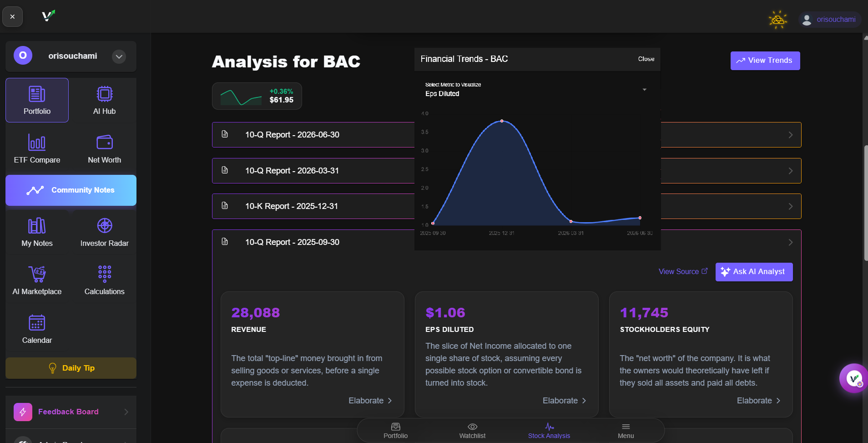The image size is (868, 443).
Task: Open ETF Compare tool
Action: click(x=37, y=148)
